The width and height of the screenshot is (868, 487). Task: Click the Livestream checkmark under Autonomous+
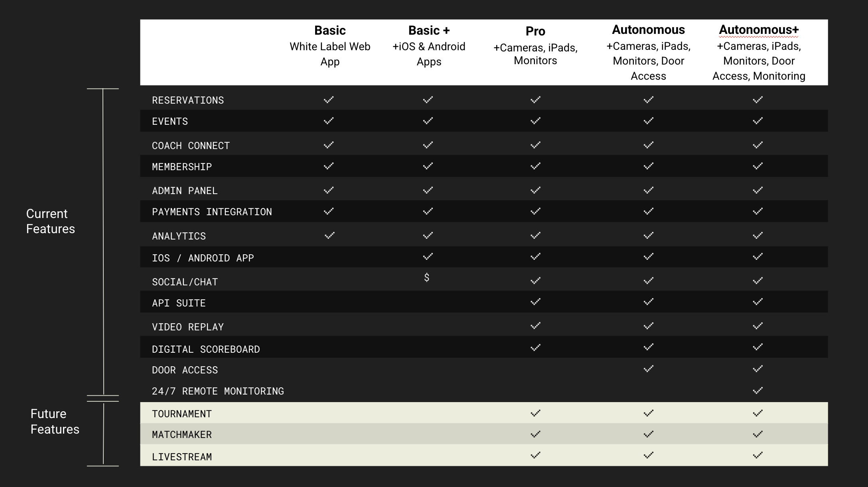(758, 455)
